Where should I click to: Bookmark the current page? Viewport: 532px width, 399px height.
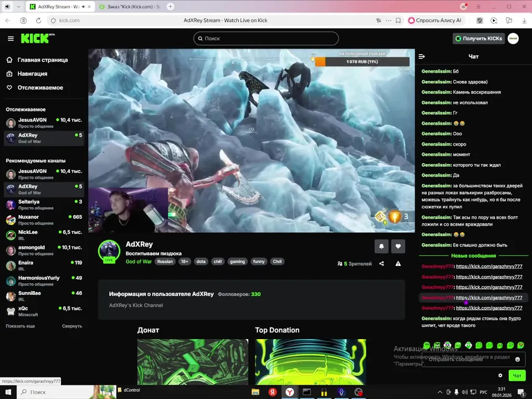pyautogui.click(x=398, y=21)
